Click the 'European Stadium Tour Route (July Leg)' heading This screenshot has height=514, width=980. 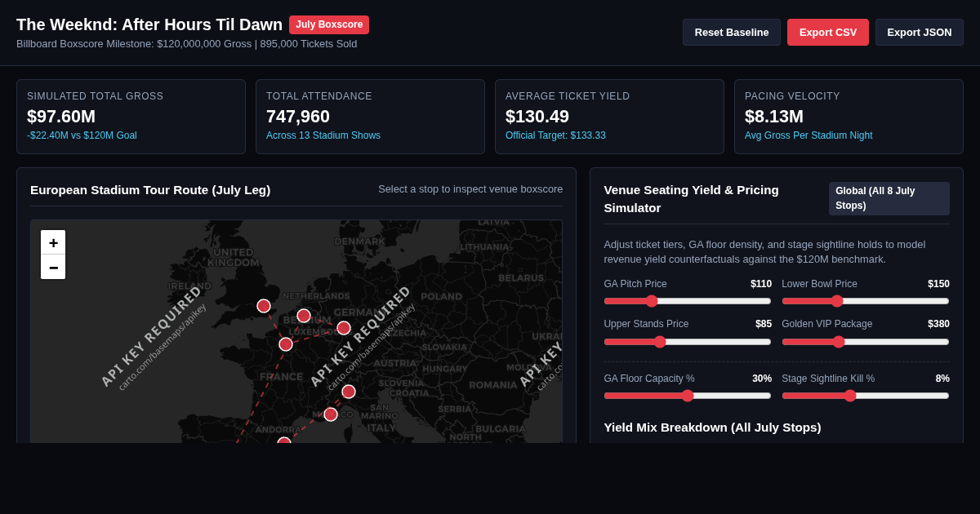click(150, 190)
